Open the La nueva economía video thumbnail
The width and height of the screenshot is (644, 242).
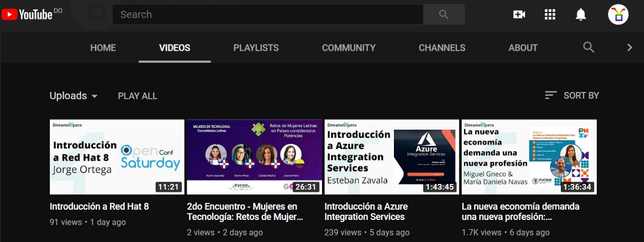529,156
